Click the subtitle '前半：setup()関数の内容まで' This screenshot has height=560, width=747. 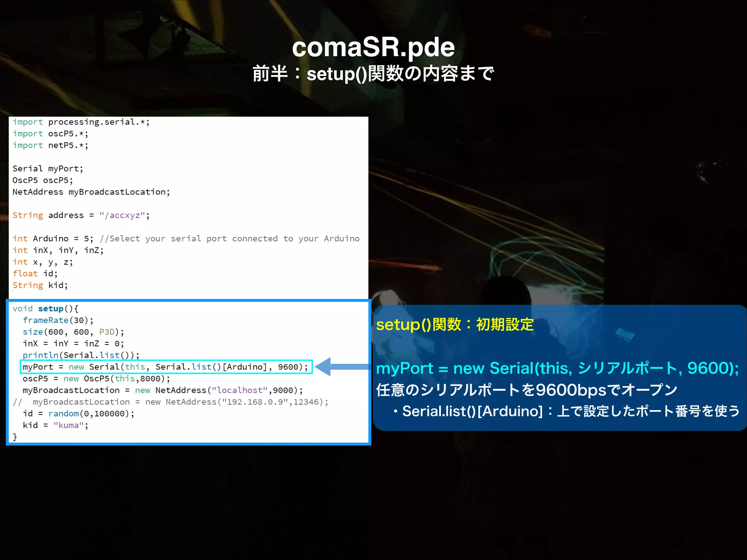[373, 74]
